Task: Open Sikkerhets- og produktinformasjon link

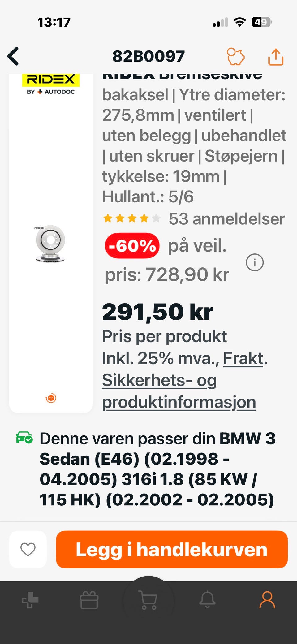Action: (179, 391)
